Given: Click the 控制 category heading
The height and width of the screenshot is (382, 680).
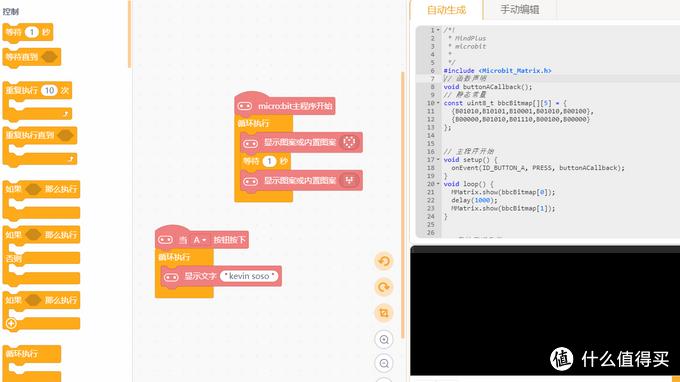Looking at the screenshot, I should [10, 12].
